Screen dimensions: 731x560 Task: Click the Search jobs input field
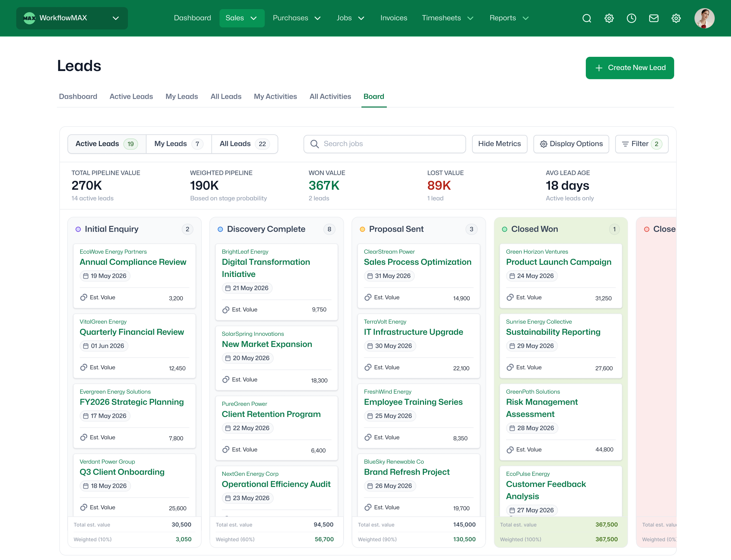385,144
